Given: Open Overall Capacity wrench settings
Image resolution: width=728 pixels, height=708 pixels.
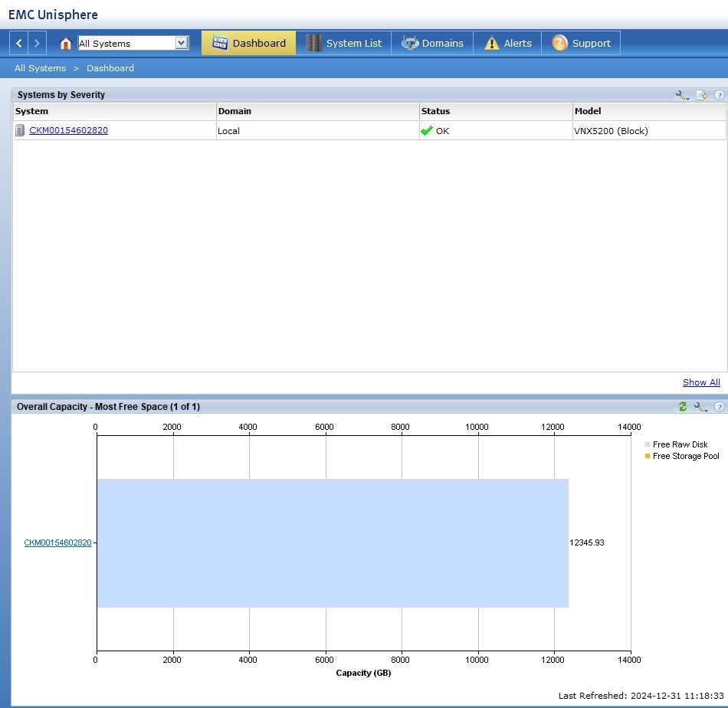Looking at the screenshot, I should pos(700,407).
